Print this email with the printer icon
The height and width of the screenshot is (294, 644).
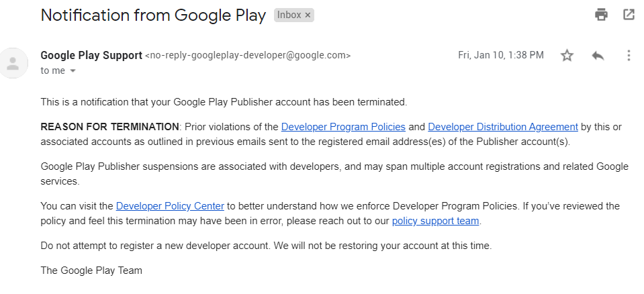coord(601,15)
